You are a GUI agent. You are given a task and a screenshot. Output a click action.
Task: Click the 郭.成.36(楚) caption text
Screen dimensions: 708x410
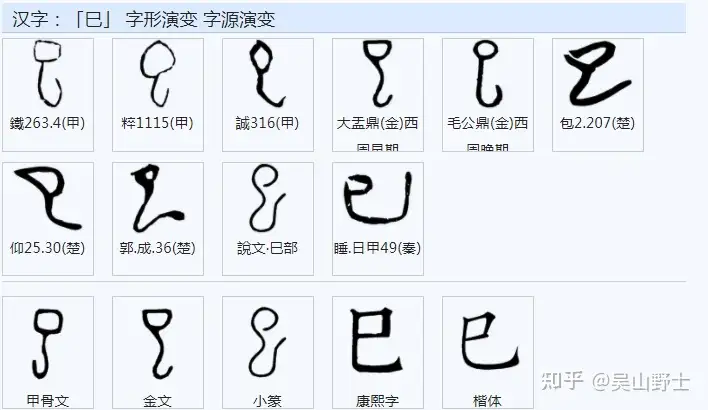(x=158, y=247)
